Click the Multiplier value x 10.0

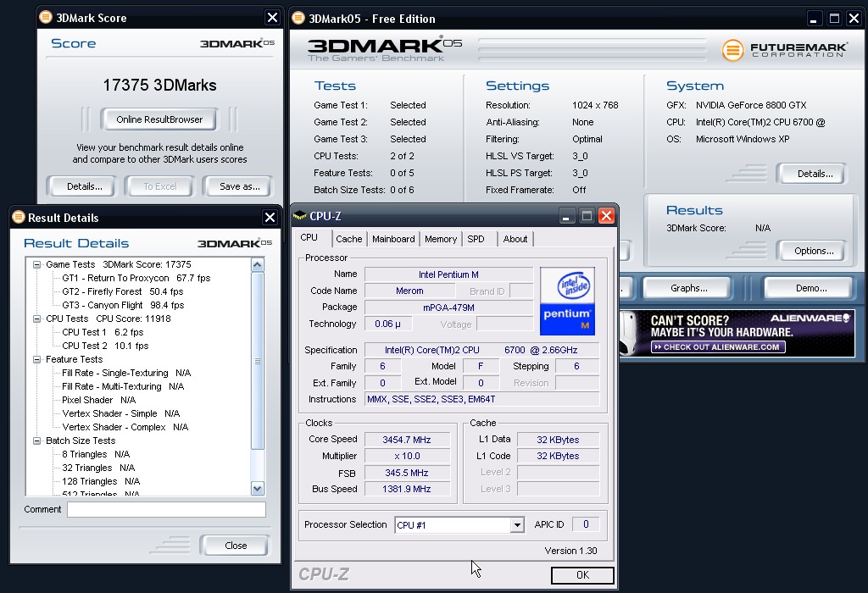407,457
